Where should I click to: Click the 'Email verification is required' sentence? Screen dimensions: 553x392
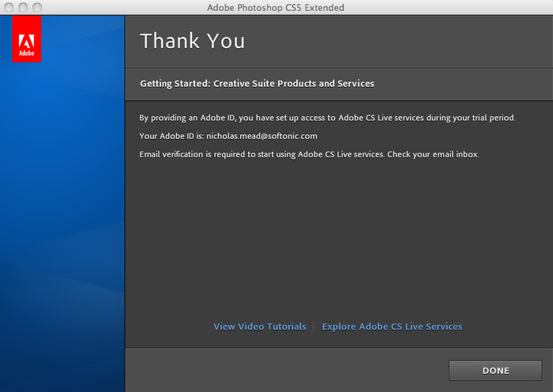[309, 155]
